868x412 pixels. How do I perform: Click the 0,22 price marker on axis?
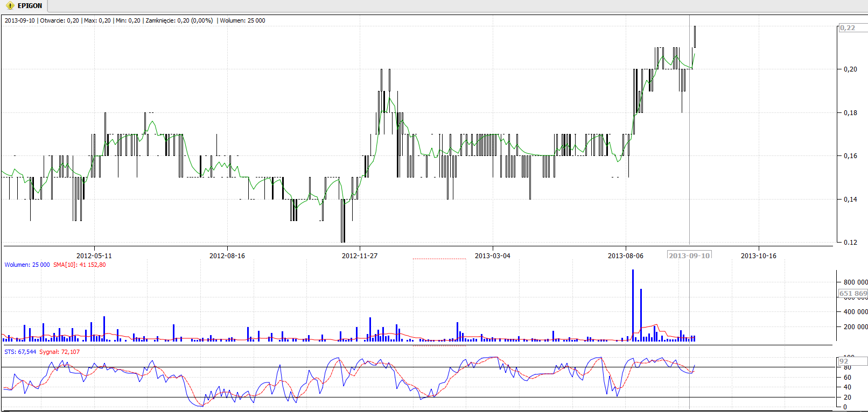pyautogui.click(x=848, y=28)
